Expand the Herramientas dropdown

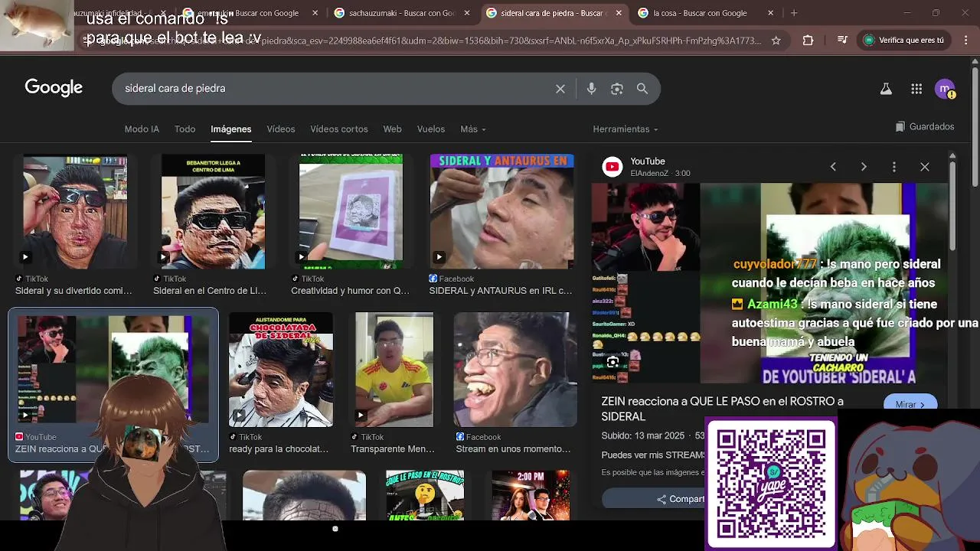point(626,129)
